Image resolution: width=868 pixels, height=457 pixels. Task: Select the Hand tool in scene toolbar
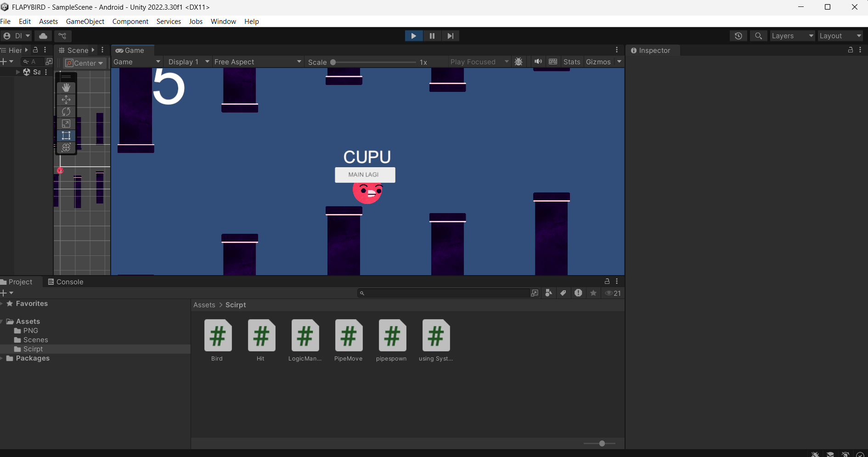click(66, 88)
